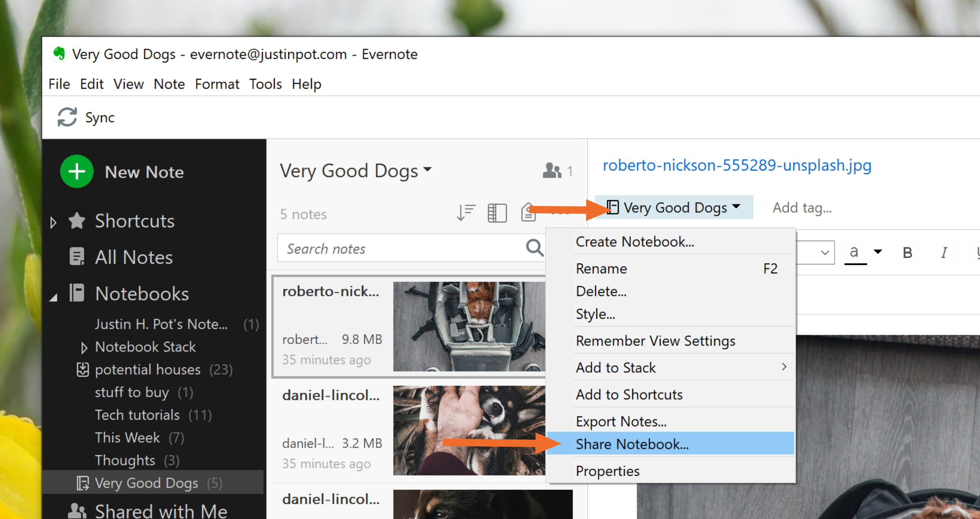The width and height of the screenshot is (980, 519).
Task: Click the '5 notes' count text
Action: [303, 214]
